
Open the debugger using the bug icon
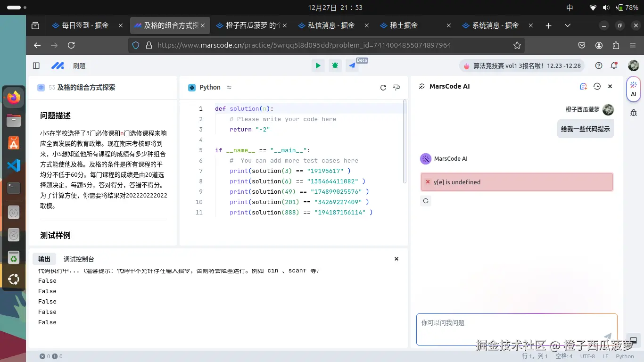click(x=335, y=66)
